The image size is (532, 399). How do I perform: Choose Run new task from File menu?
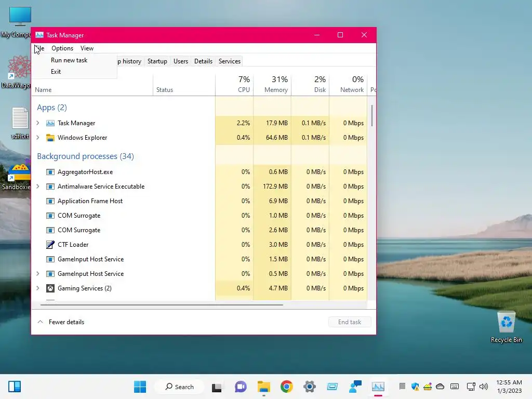[x=69, y=60]
